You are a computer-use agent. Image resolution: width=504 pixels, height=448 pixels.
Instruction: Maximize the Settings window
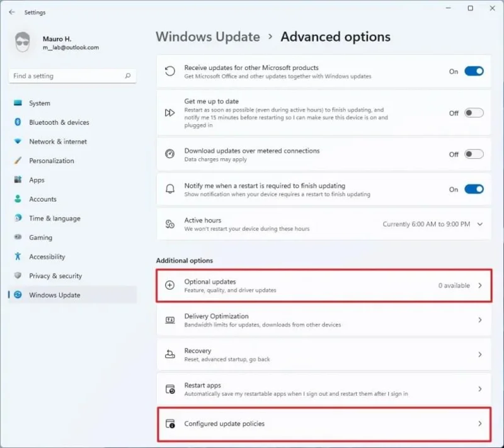tap(470, 8)
